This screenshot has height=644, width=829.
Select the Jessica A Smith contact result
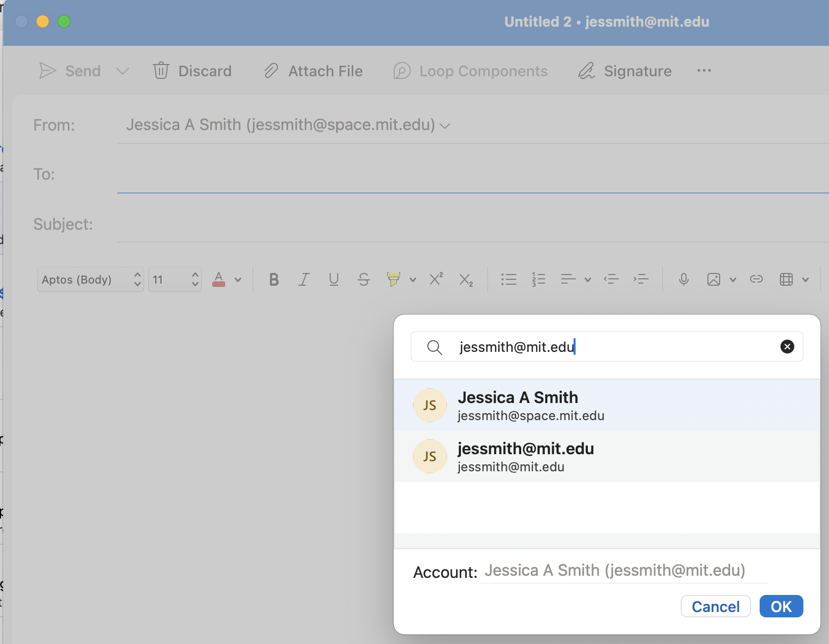(607, 405)
